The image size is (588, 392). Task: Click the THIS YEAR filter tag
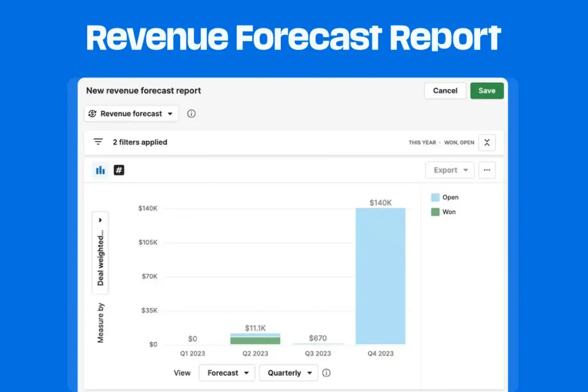pyautogui.click(x=422, y=142)
